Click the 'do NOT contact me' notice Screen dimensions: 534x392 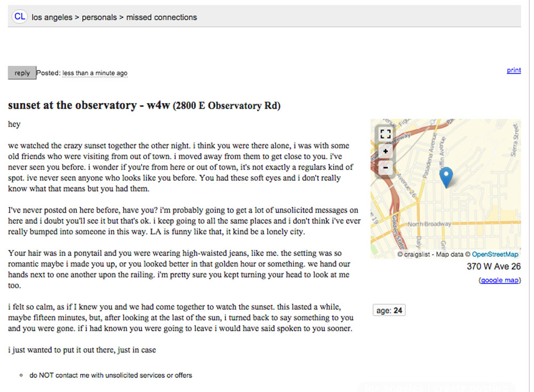pos(111,375)
